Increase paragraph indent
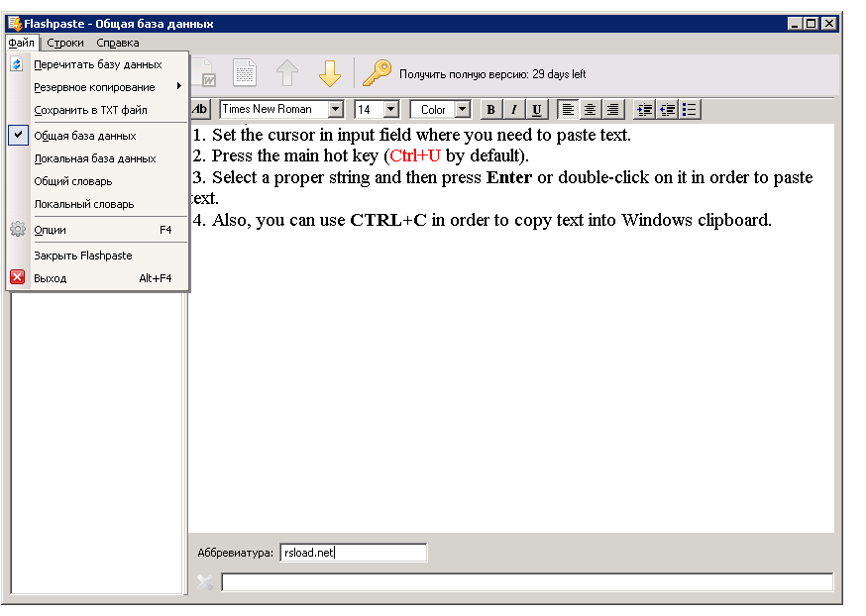This screenshot has height=616, width=866. [x=644, y=109]
